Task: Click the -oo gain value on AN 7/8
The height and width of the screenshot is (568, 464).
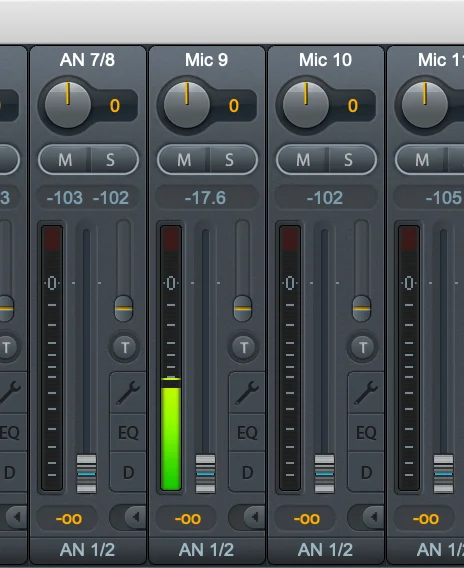Action: click(68, 519)
